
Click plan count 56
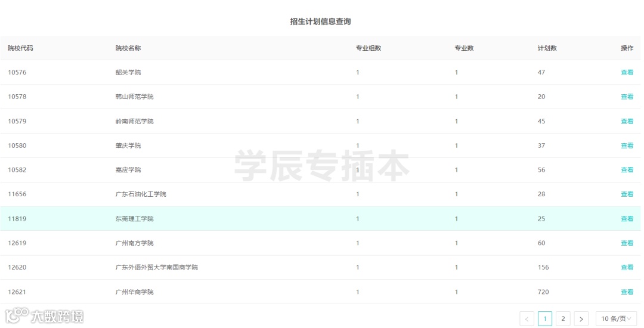tap(541, 169)
